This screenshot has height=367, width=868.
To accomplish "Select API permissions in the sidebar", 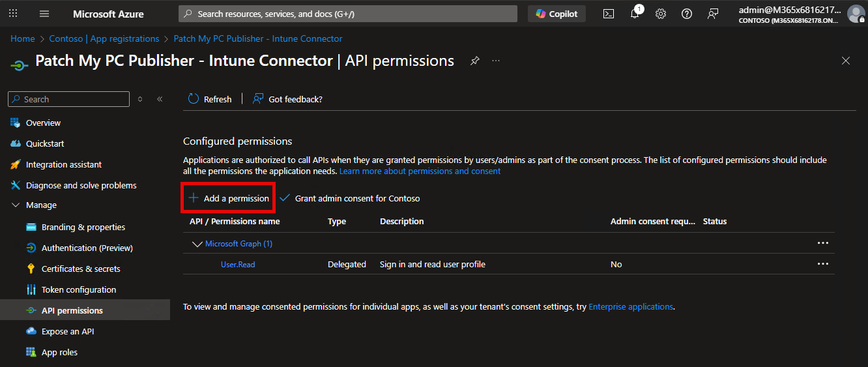I will pos(85,310).
